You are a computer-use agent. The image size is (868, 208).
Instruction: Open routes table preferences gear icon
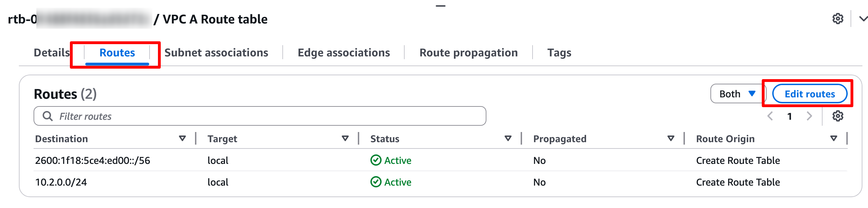point(838,116)
